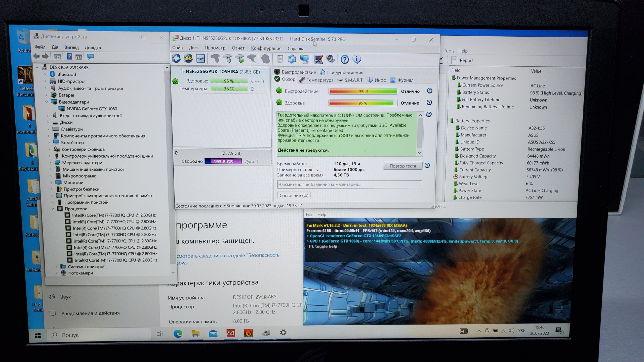
Task: Expand the Мережеві адаптери category
Action: 50,163
